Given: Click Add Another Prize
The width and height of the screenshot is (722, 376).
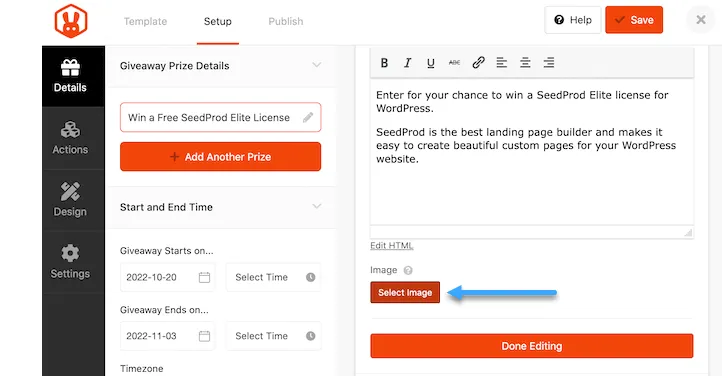Looking at the screenshot, I should (x=221, y=156).
